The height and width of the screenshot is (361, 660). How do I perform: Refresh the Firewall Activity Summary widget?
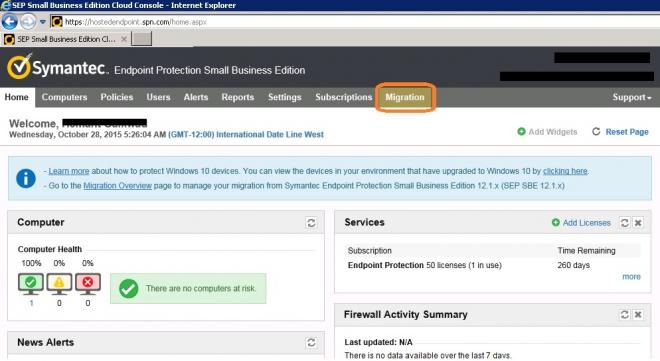(625, 314)
